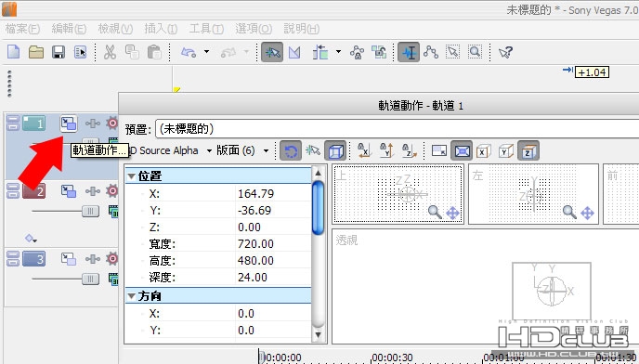Toggle prevent movement X icon

click(x=364, y=150)
